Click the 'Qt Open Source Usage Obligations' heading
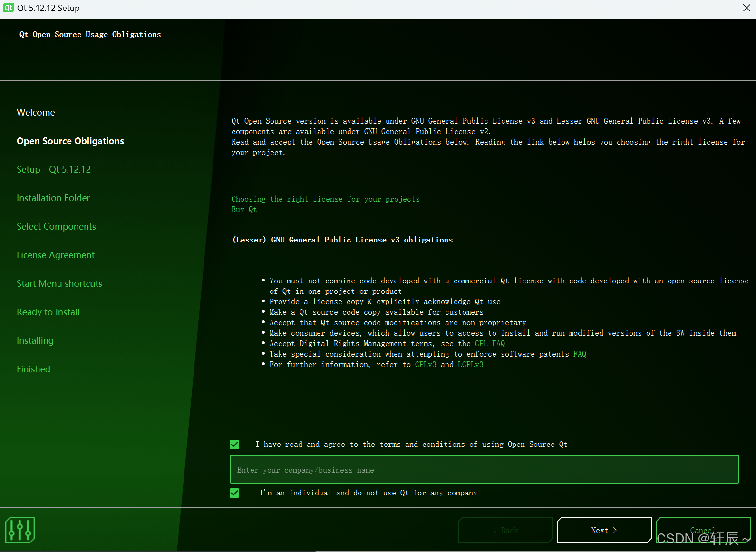 (90, 35)
